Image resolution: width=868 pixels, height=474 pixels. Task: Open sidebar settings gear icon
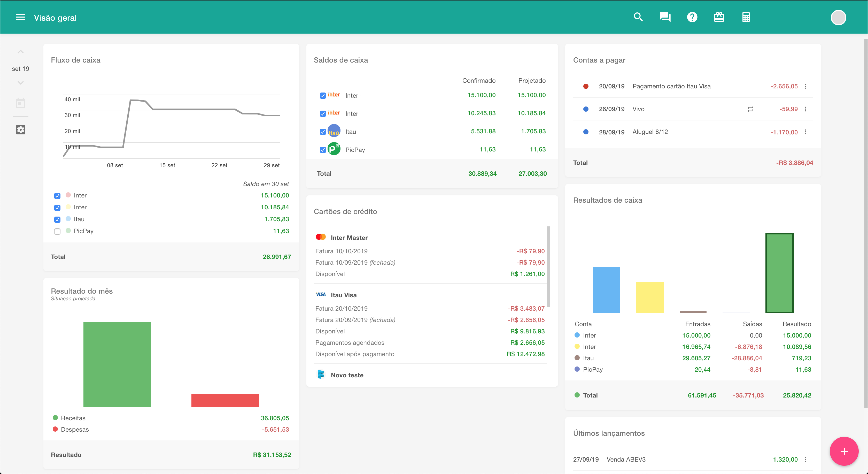point(21,130)
